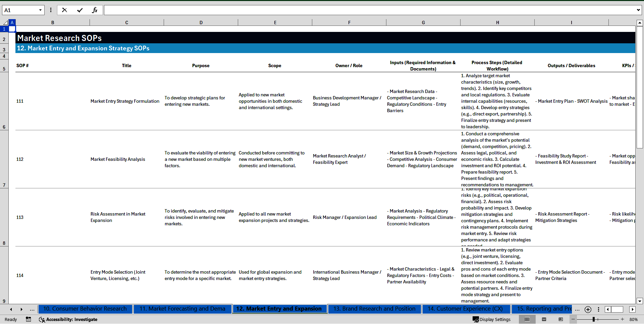Viewport: 644px width, 324px height.
Task: Switch to Page Layout view
Action: pyautogui.click(x=544, y=319)
